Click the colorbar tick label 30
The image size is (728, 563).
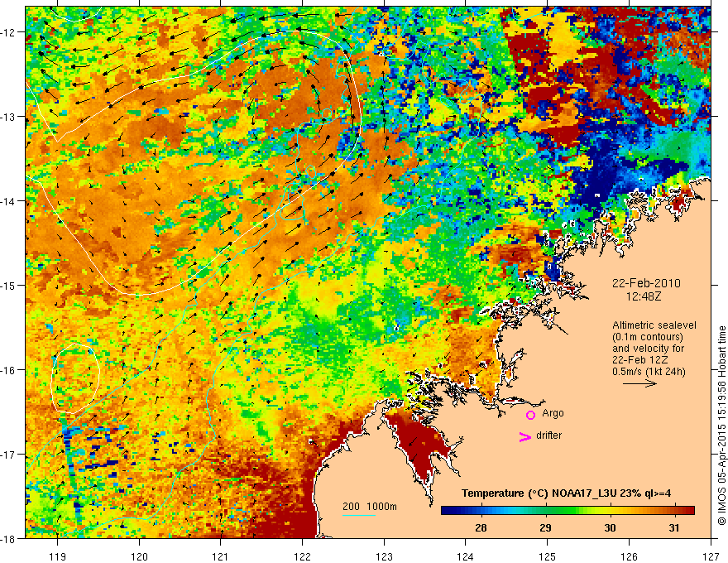610,527
